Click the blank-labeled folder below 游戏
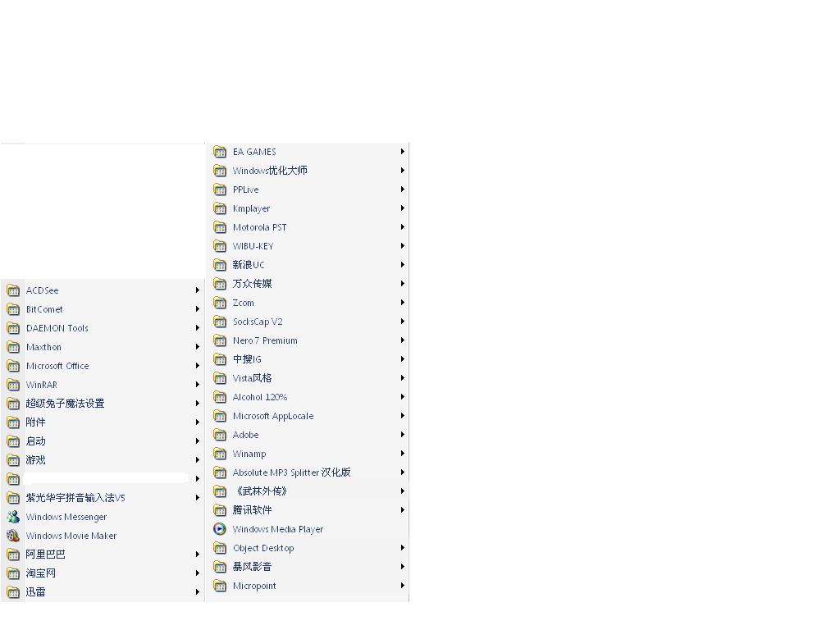The width and height of the screenshot is (840, 630). tap(103, 479)
